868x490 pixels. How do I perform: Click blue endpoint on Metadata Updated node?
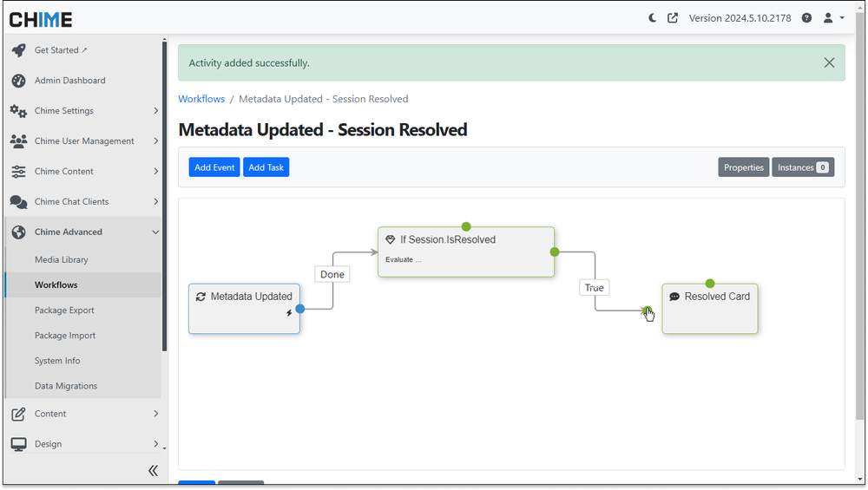click(300, 309)
